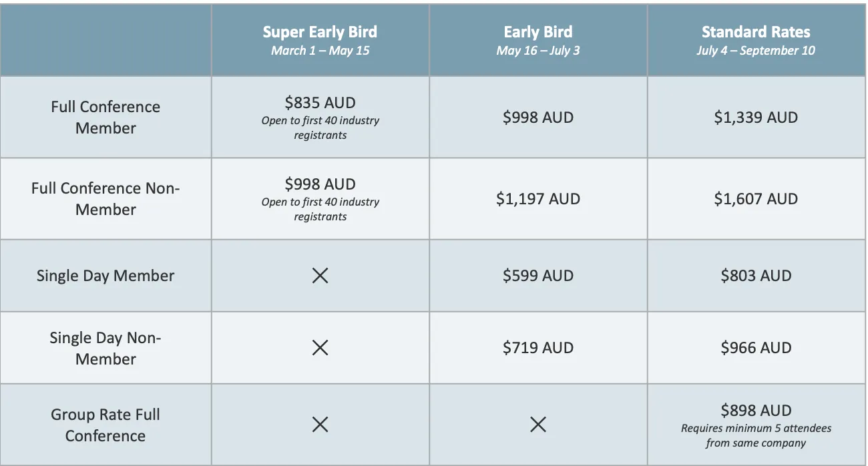This screenshot has height=466, width=868.
Task: Click the Full Conference Non-Member row label
Action: pos(105,199)
